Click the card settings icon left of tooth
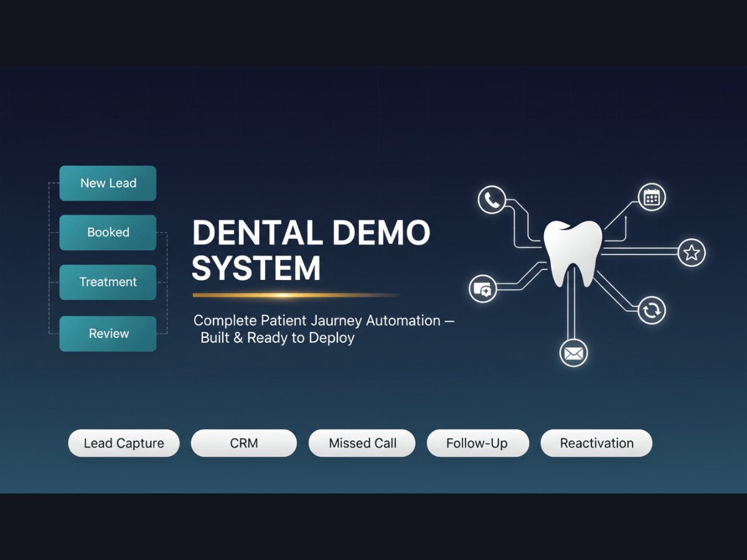This screenshot has height=560, width=747. 482,289
